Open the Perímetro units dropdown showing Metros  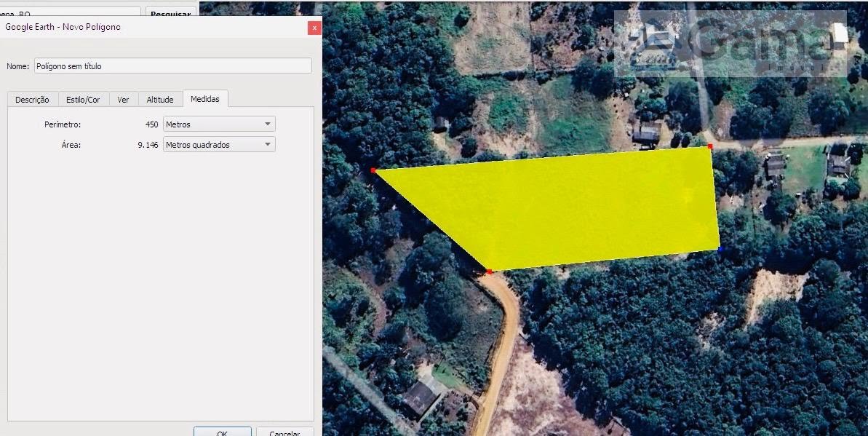click(219, 124)
